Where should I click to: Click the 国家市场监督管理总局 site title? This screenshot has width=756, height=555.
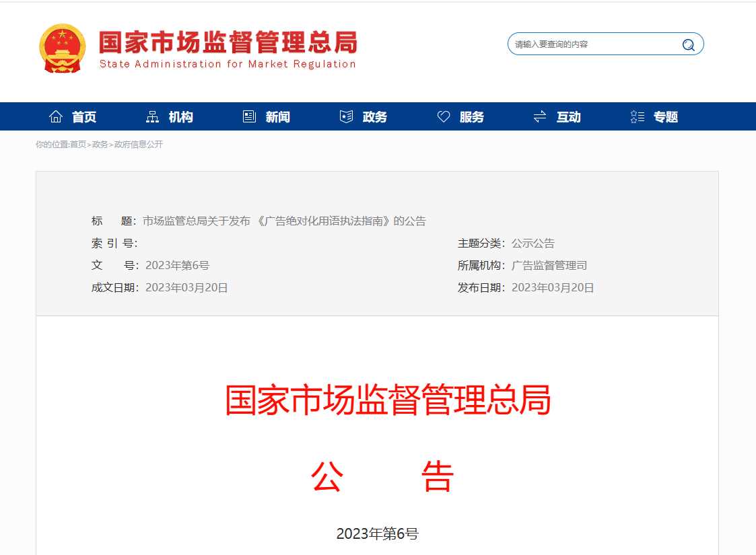pyautogui.click(x=228, y=42)
